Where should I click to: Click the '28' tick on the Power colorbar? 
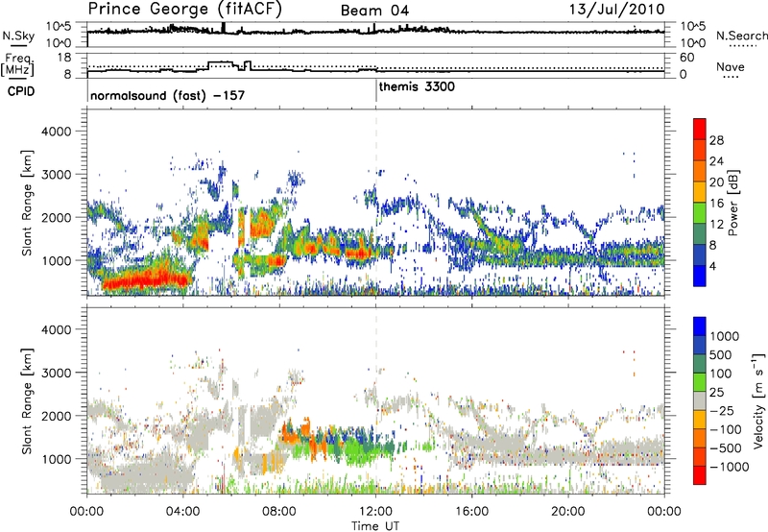pos(716,140)
